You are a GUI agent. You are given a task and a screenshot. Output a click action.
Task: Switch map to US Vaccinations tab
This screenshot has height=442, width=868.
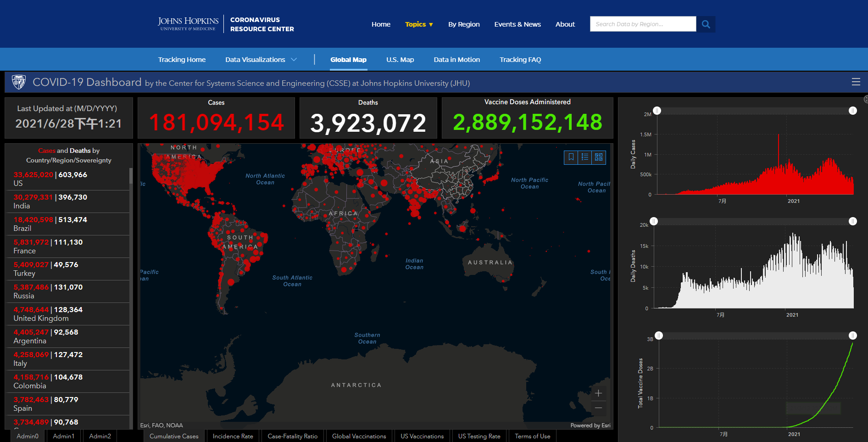pyautogui.click(x=422, y=436)
